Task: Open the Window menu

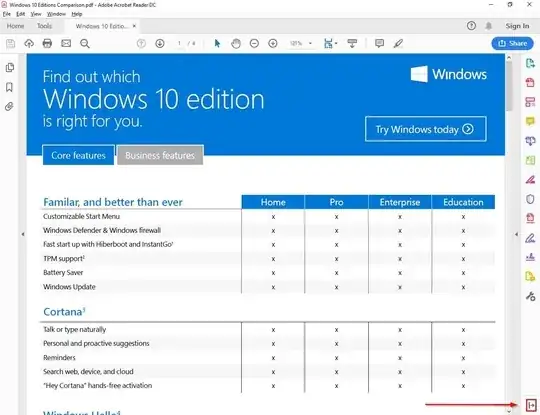Action: coord(56,14)
